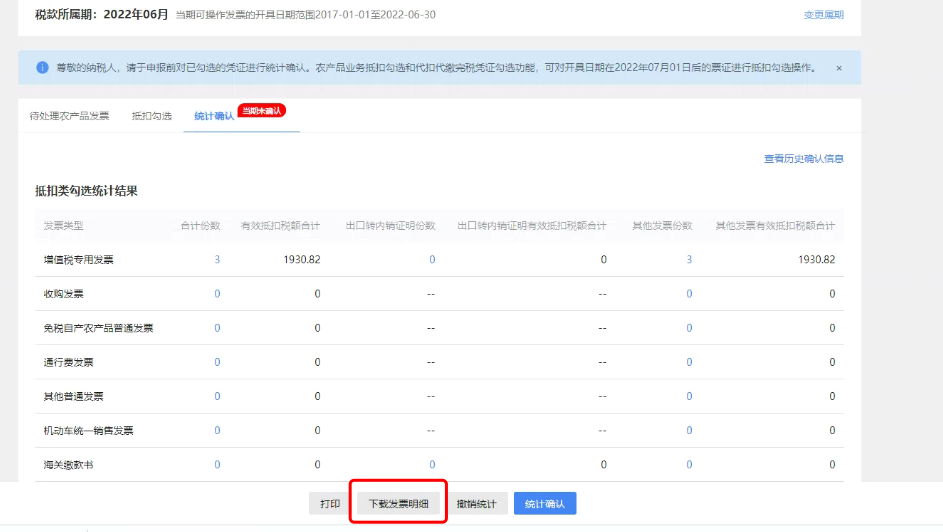Click the 打印 button
The image size is (943, 532).
(x=330, y=504)
